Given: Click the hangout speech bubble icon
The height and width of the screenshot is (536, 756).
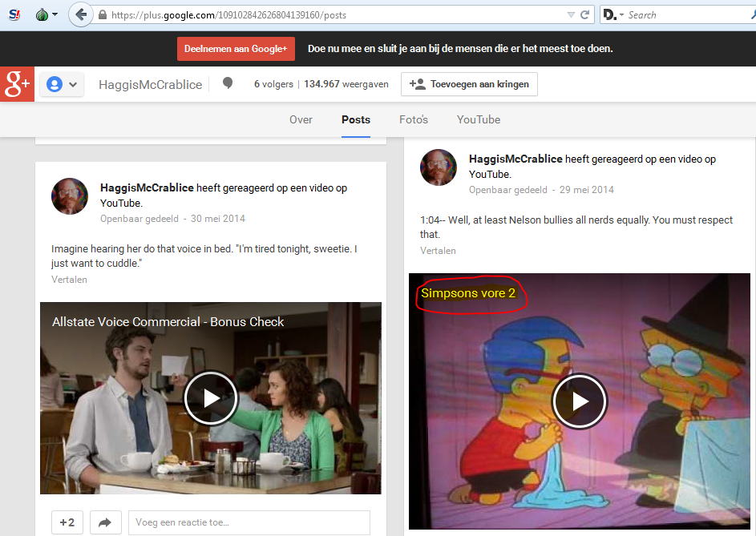Looking at the screenshot, I should (x=228, y=83).
